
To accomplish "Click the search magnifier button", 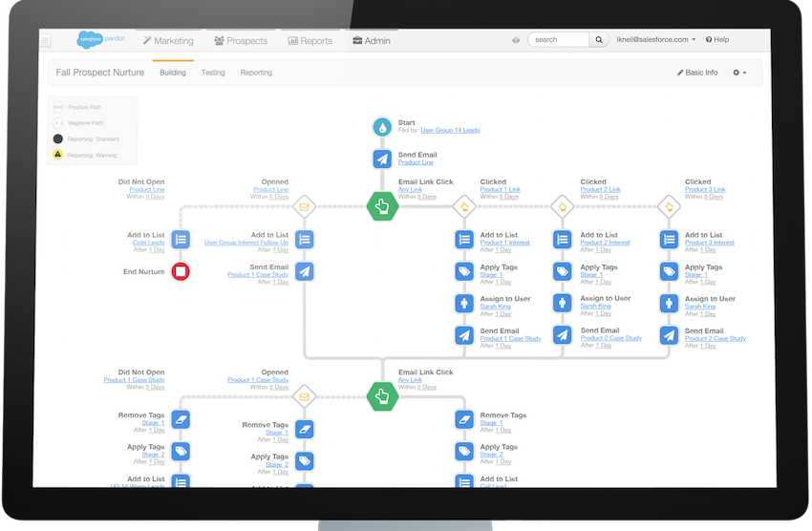I will (599, 40).
